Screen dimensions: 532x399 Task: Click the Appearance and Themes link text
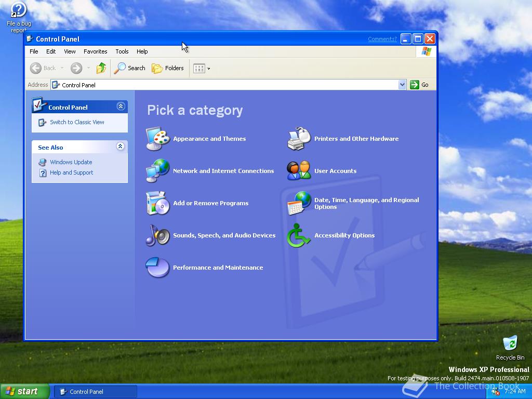click(209, 138)
